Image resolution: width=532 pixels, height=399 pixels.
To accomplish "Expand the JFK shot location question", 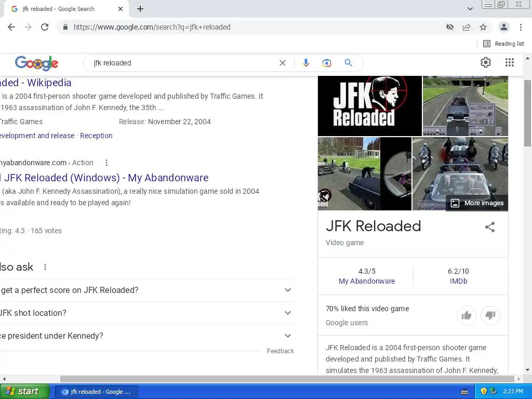I will pyautogui.click(x=146, y=313).
